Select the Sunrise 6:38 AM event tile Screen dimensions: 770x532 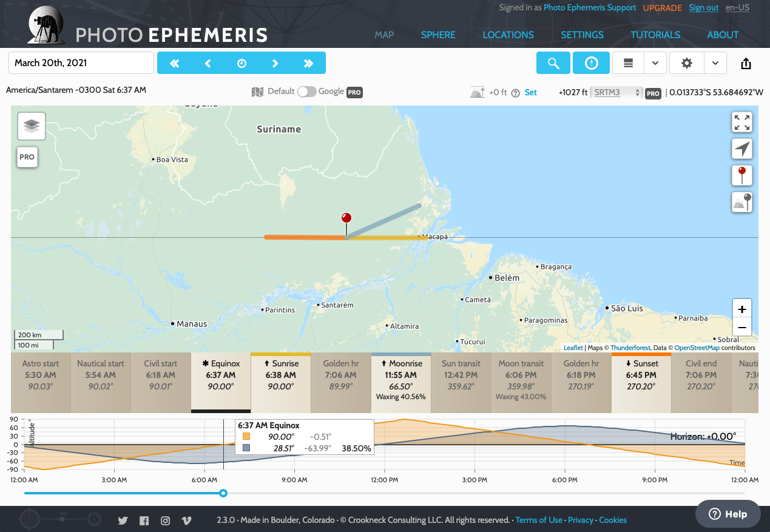[x=281, y=383]
